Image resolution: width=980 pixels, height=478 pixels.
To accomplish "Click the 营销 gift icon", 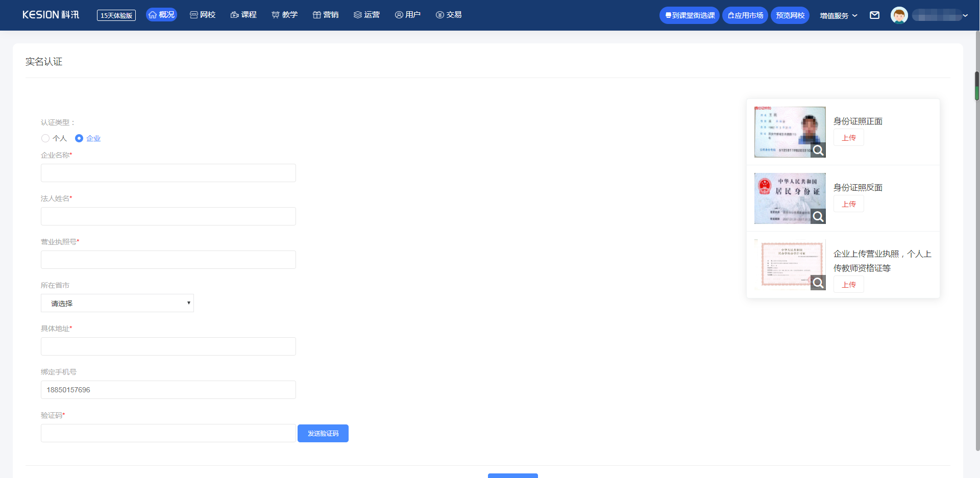I will click(x=317, y=15).
